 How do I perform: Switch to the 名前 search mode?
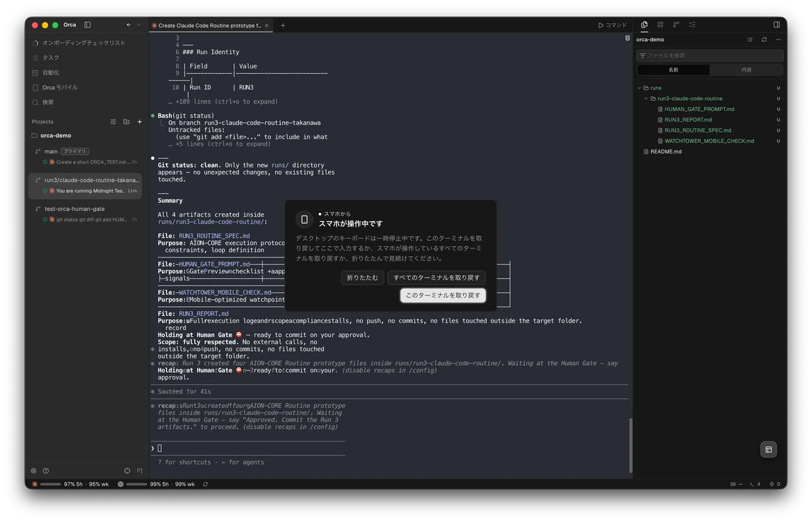(x=673, y=70)
